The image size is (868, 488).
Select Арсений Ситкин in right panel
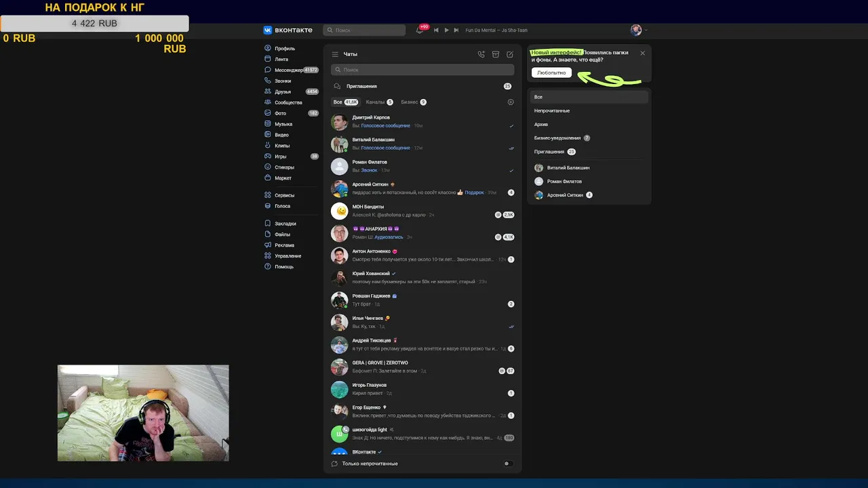coord(589,195)
